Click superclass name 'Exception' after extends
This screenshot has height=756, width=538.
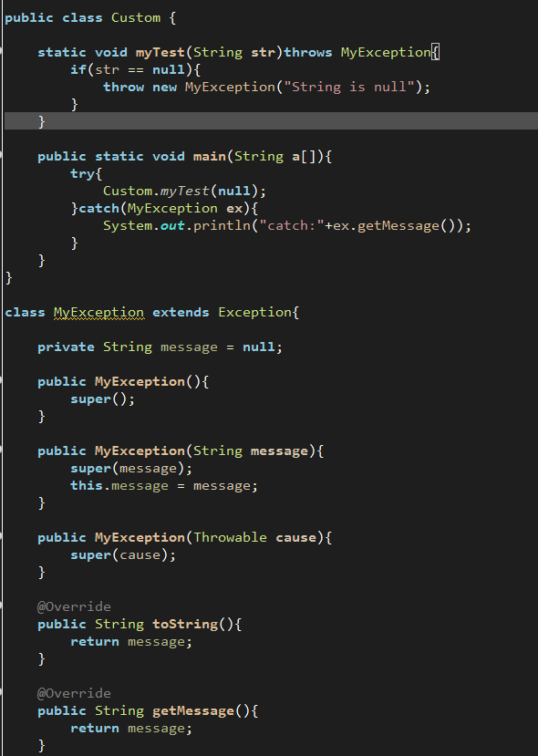pyautogui.click(x=254, y=313)
